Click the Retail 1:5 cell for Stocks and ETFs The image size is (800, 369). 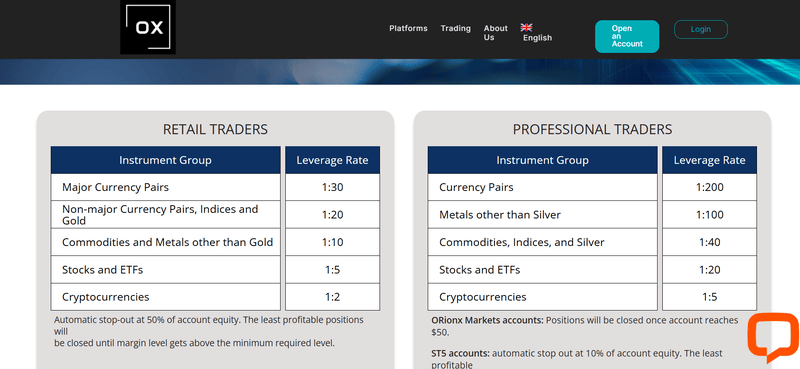tap(332, 269)
